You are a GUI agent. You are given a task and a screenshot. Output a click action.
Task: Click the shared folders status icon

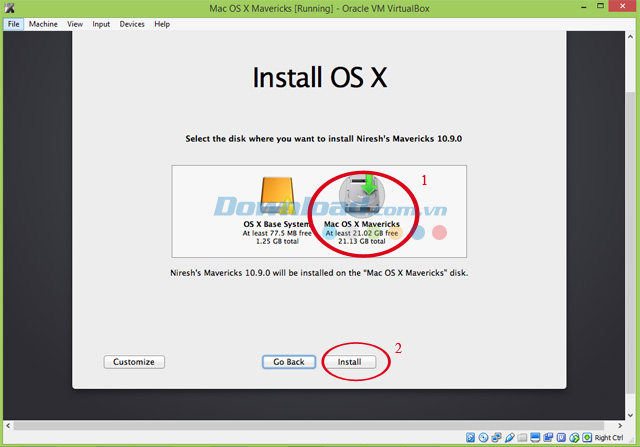pos(522,438)
